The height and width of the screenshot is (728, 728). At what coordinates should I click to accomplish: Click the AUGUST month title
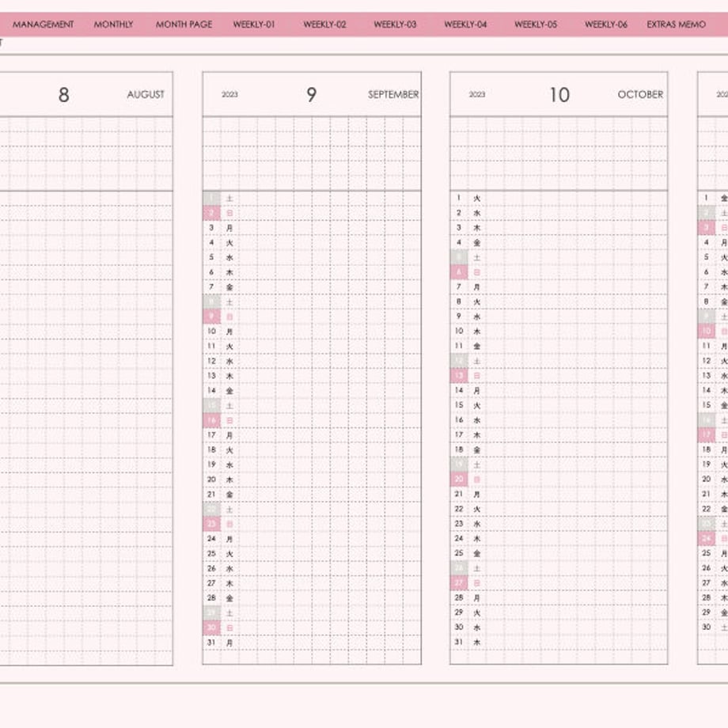[146, 94]
